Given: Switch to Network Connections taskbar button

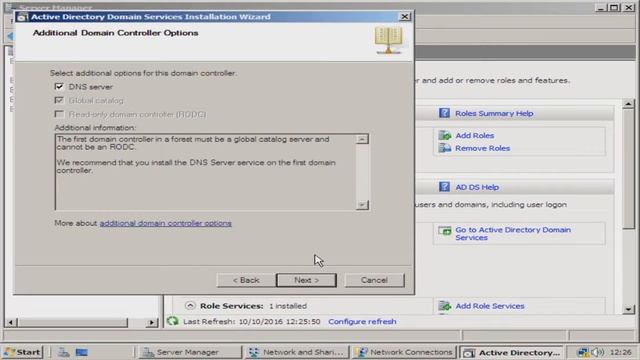Looking at the screenshot, I should pyautogui.click(x=404, y=352).
